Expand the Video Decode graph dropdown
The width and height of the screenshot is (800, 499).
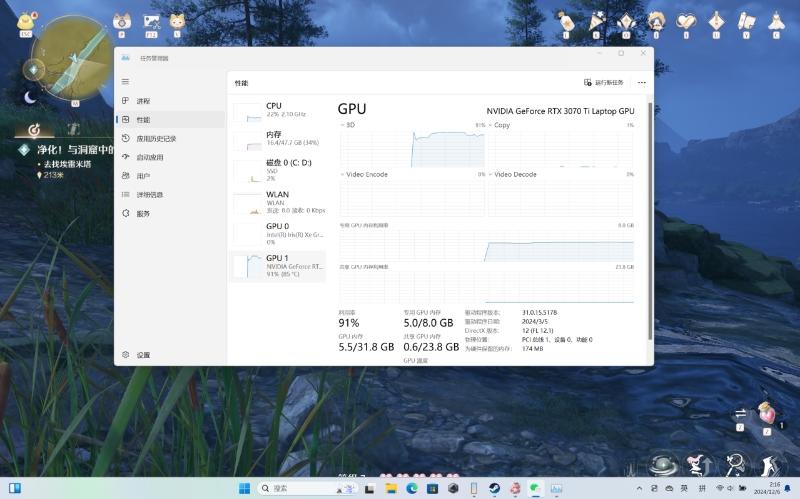[x=513, y=174]
